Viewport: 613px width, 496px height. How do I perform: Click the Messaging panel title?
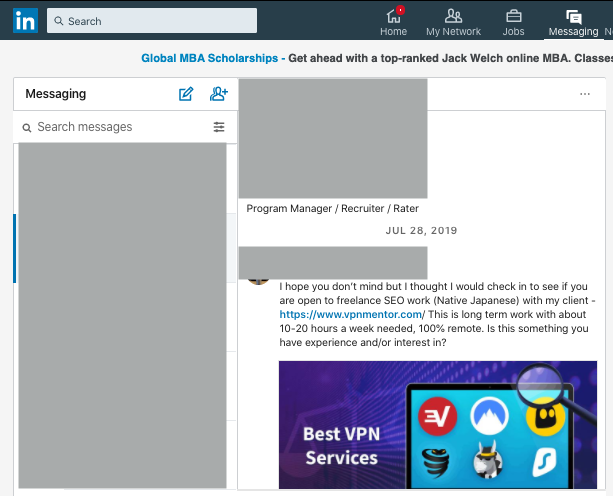click(x=56, y=94)
